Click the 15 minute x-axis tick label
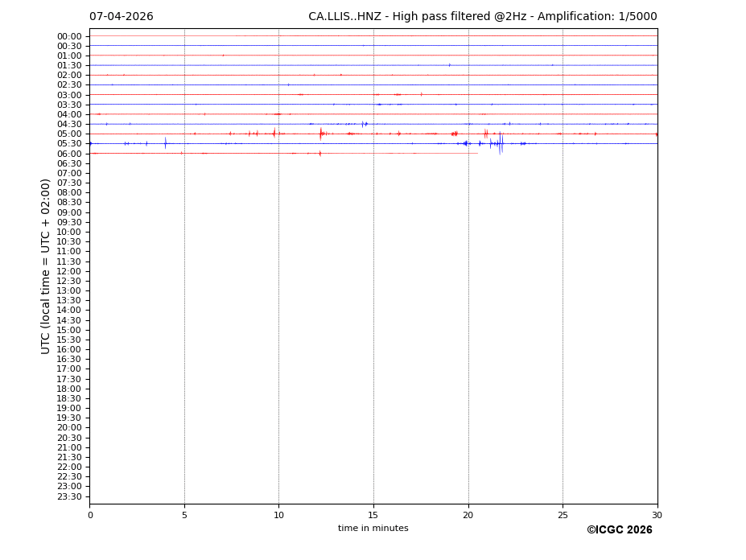The height and width of the screenshot is (560, 746). point(373,516)
